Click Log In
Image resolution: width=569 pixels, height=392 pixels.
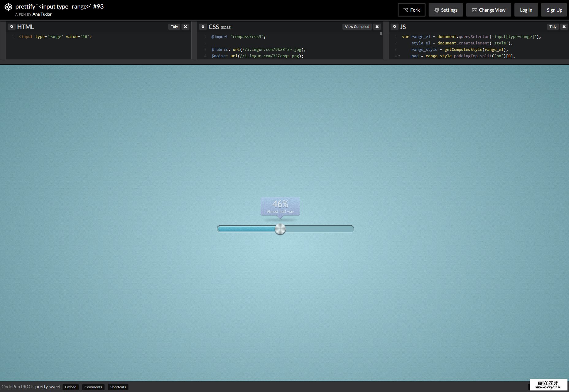tap(526, 9)
